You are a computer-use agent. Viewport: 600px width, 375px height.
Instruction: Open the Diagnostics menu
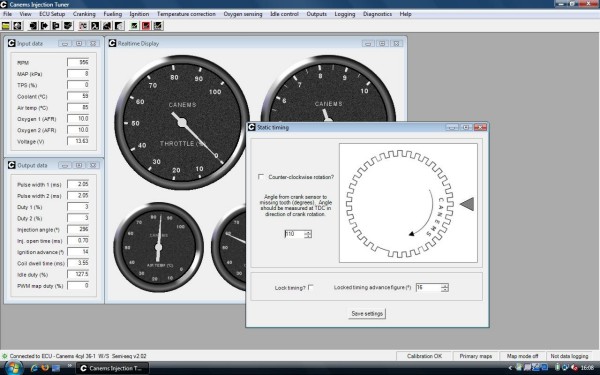coord(377,14)
